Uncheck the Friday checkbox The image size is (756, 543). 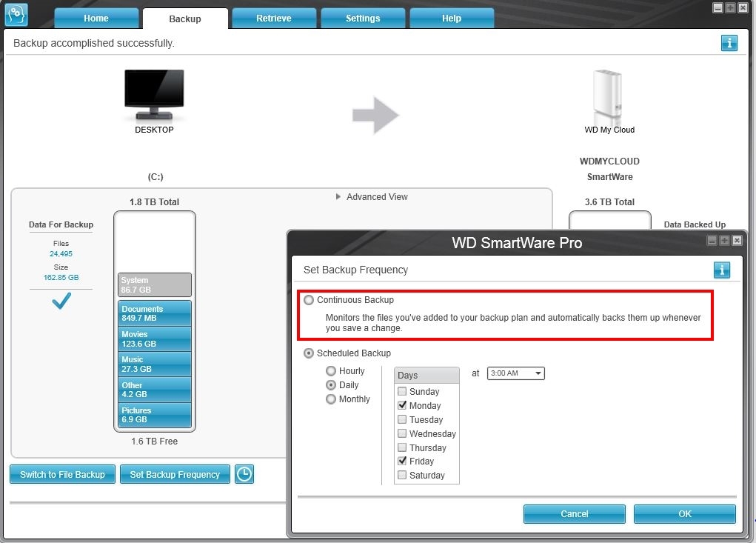[402, 461]
